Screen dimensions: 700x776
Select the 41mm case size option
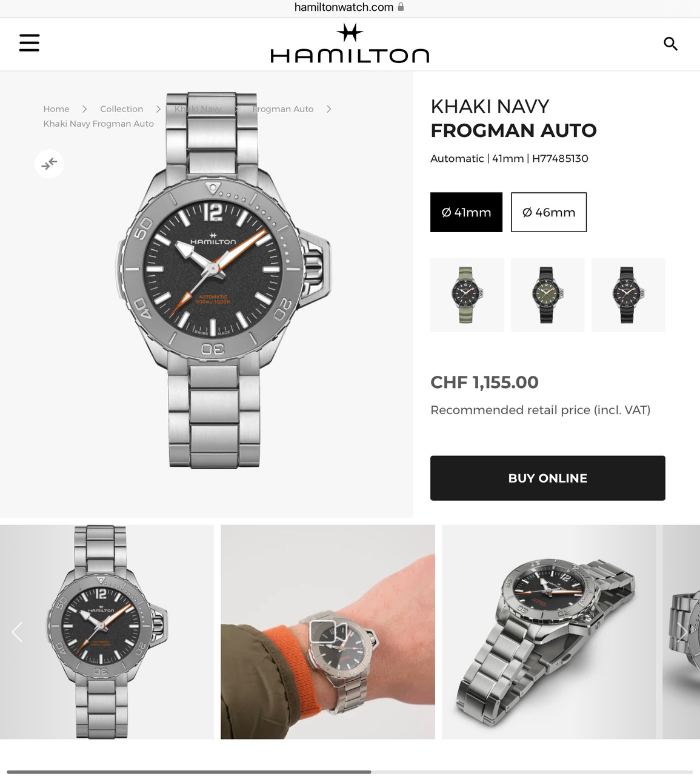point(466,212)
